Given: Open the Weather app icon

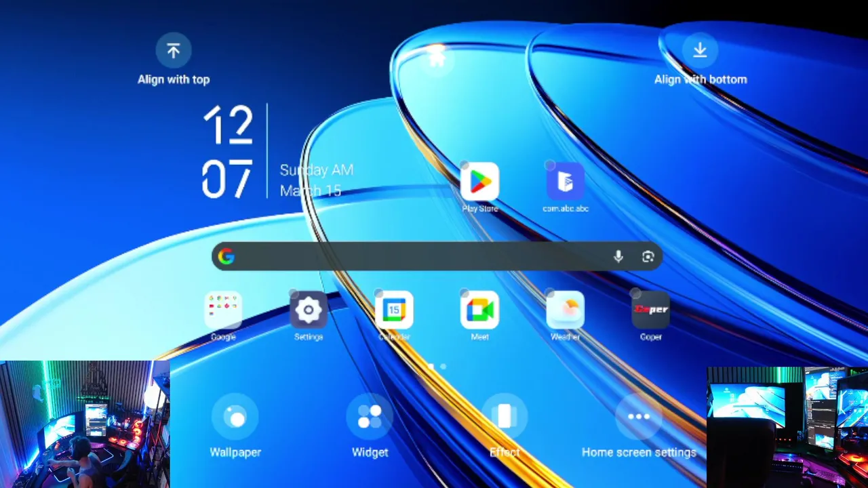Looking at the screenshot, I should click(x=566, y=310).
